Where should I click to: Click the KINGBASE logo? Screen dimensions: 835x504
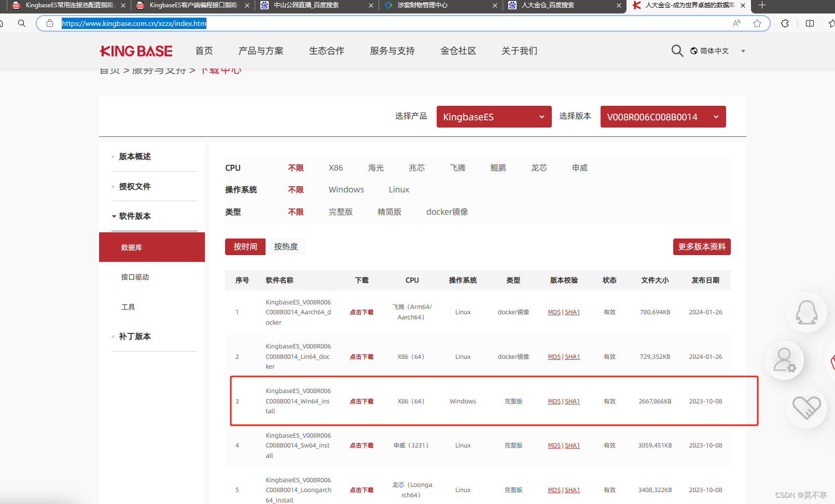pos(136,51)
